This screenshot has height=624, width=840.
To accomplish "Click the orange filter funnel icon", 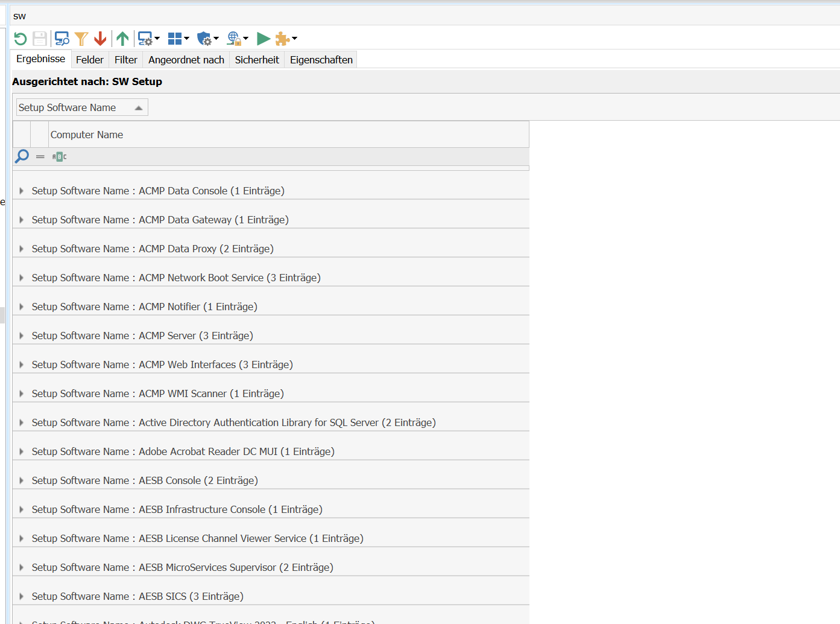I will (81, 39).
